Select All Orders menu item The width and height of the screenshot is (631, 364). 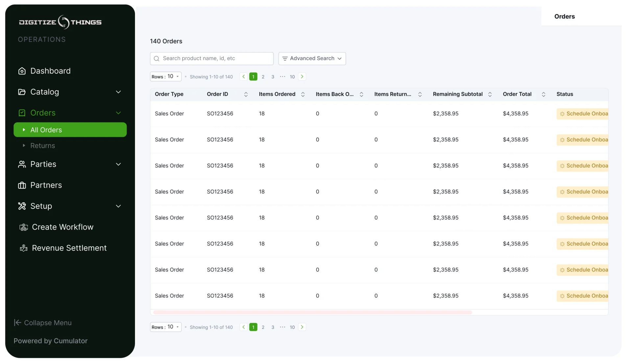coord(70,130)
